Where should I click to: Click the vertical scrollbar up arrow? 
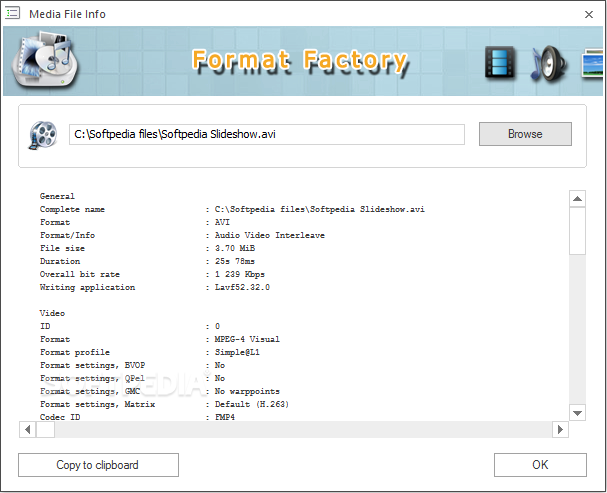pyautogui.click(x=577, y=199)
